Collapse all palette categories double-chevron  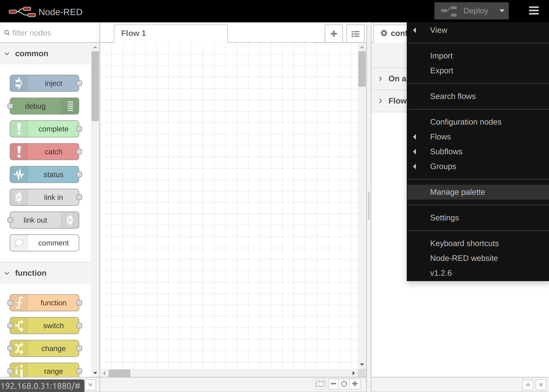click(x=90, y=385)
